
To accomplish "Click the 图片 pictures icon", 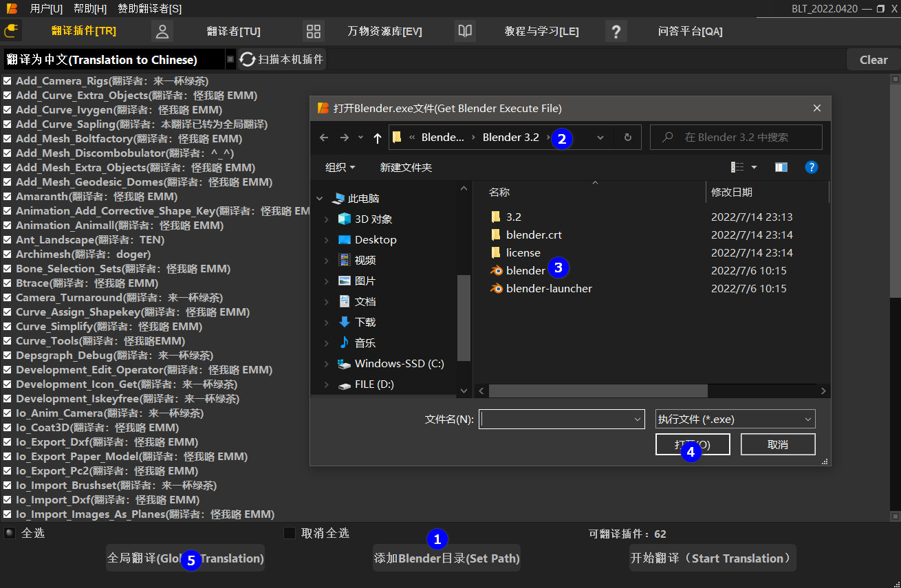I will (x=345, y=281).
